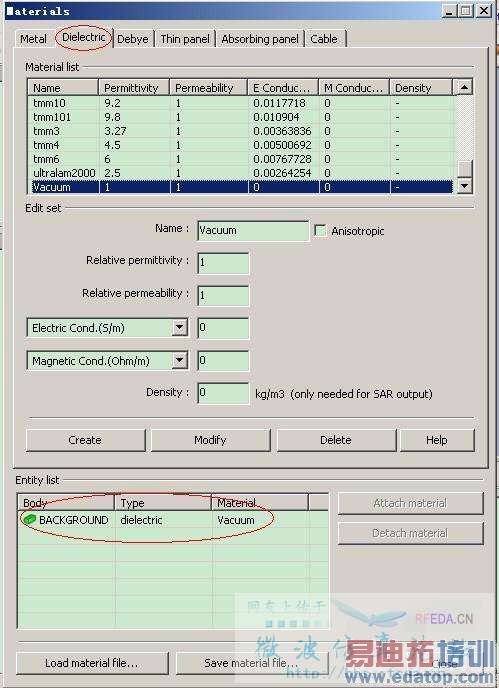This screenshot has width=499, height=688.
Task: Click the green BACKGROUND body icon
Action: click(30, 520)
